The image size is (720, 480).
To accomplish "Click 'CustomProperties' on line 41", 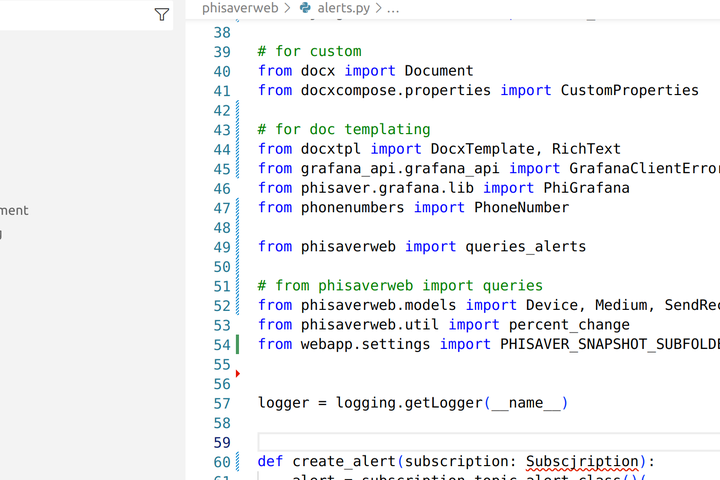I will 630,90.
